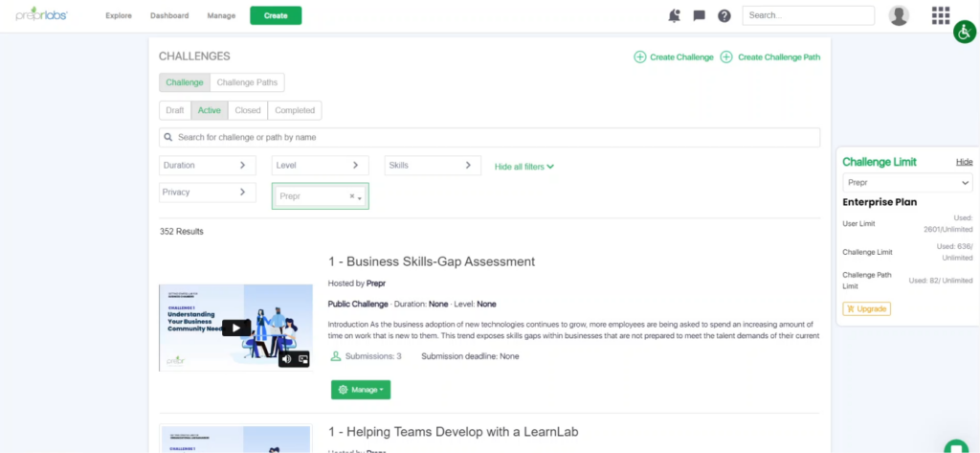Open the Challenge Limit Prepr dropdown
The image size is (980, 453).
[907, 183]
